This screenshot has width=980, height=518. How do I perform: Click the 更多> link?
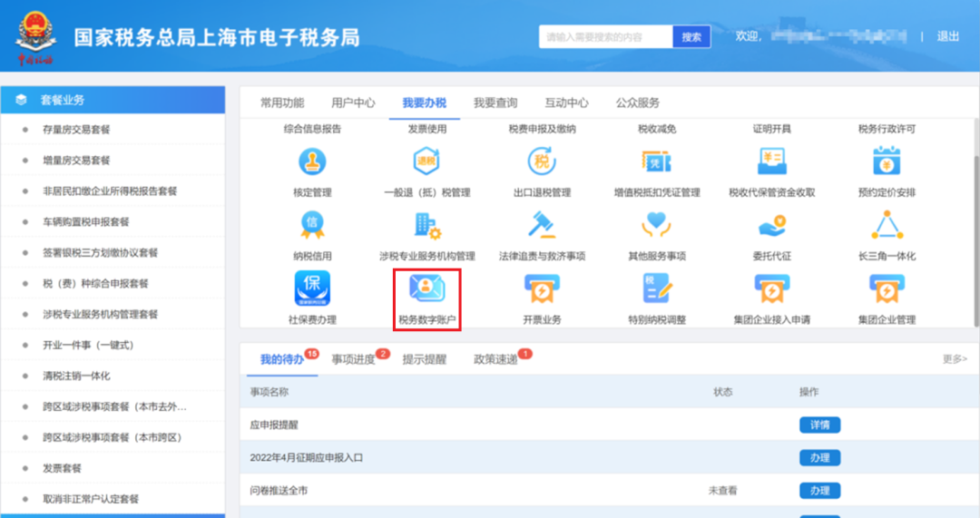click(x=954, y=359)
